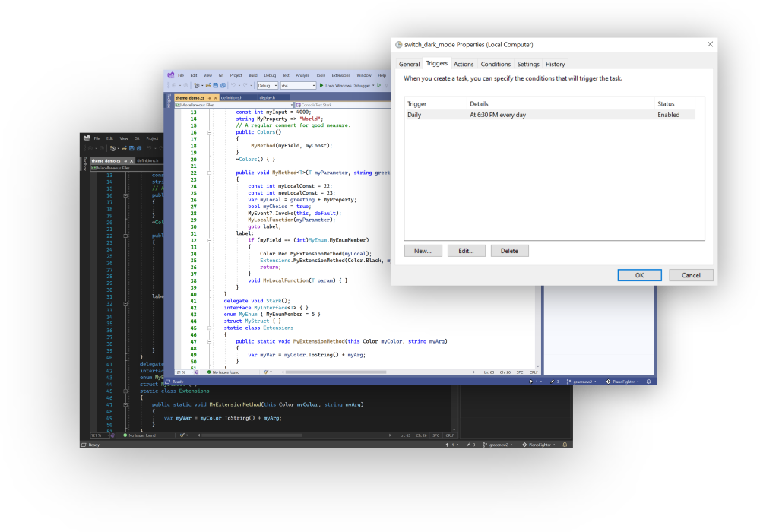Click Save All icon in light Visual Studio toolbar
760x532 pixels.
223,85
